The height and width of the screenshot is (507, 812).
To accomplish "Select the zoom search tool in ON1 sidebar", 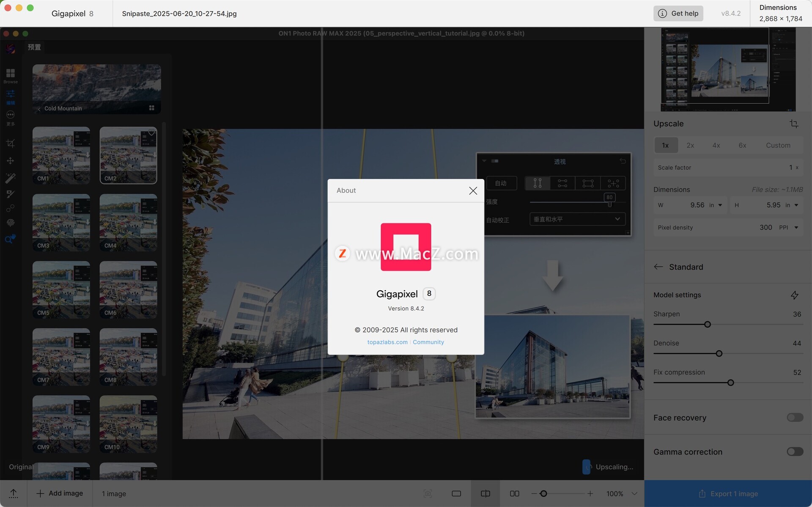I will click(x=10, y=239).
